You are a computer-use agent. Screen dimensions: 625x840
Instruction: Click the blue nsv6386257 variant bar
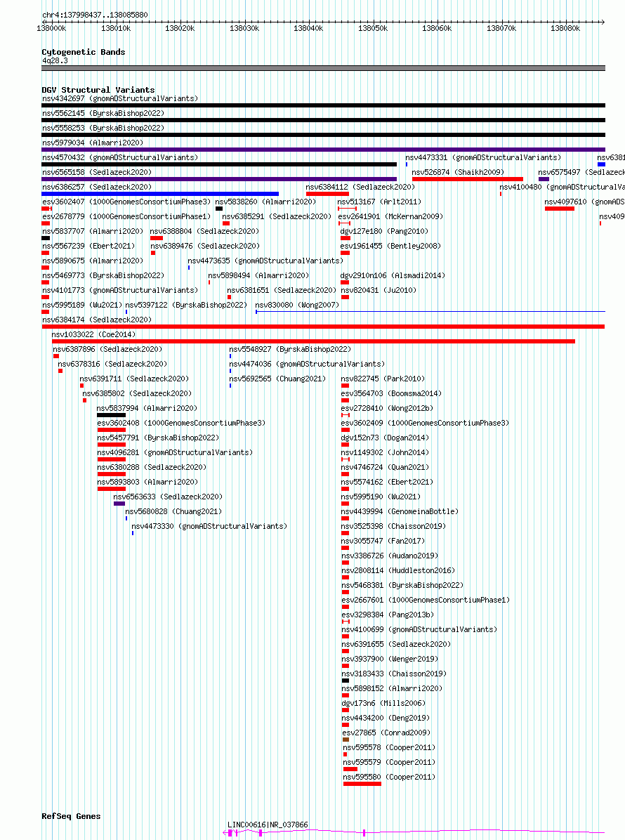(160, 194)
